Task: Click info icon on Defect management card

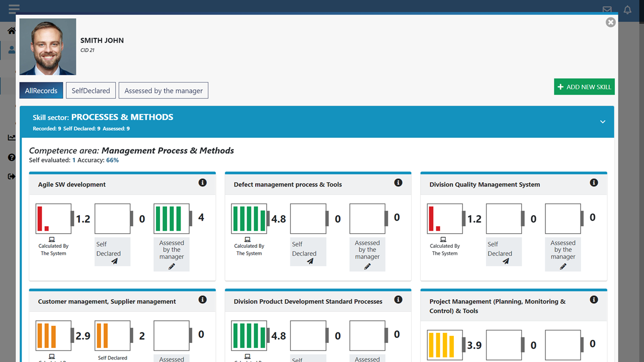Action: pyautogui.click(x=398, y=183)
